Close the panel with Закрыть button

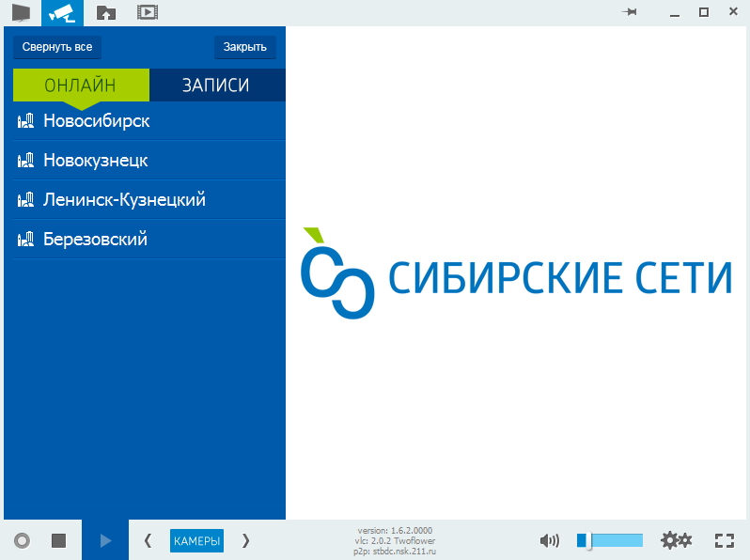coord(245,47)
